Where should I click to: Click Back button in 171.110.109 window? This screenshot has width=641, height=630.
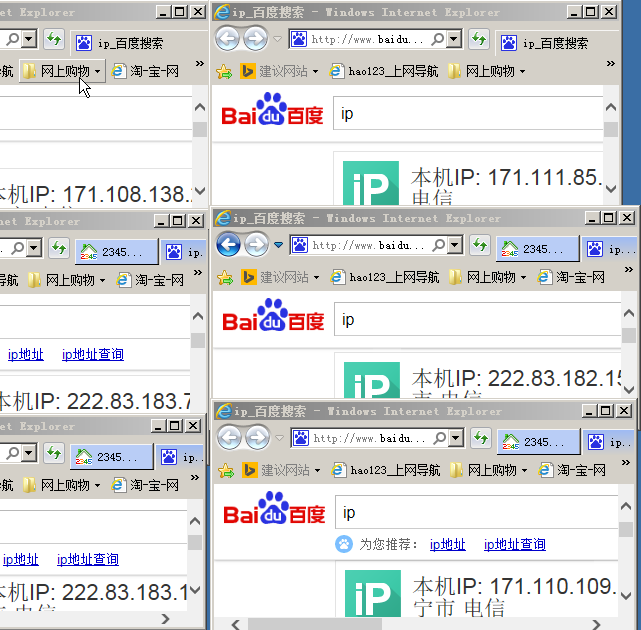tap(229, 438)
